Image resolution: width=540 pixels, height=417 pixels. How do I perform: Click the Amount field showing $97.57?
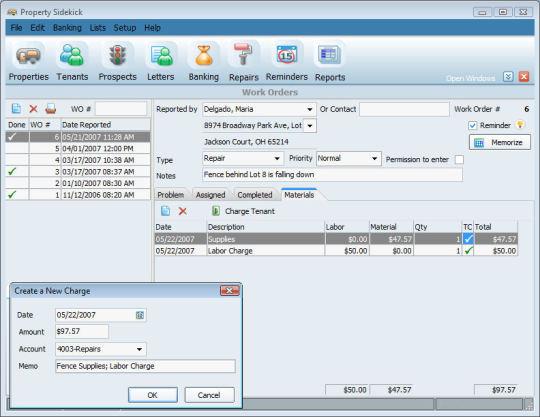click(82, 331)
